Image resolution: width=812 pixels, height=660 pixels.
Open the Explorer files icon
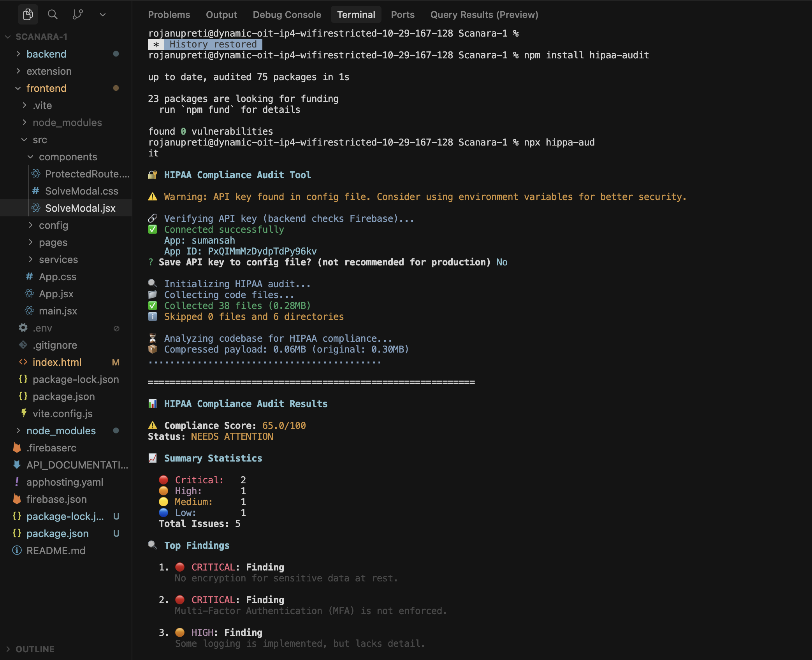(28, 14)
